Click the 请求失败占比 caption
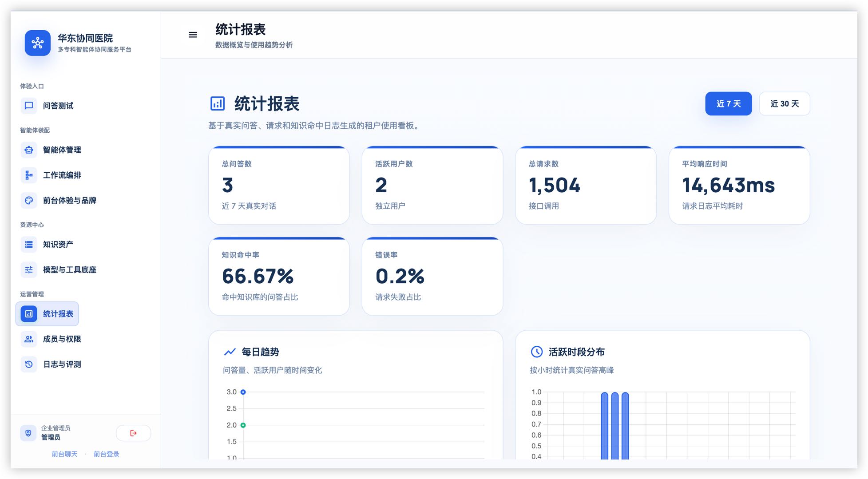Viewport: 868px width, 479px height. coord(398,297)
